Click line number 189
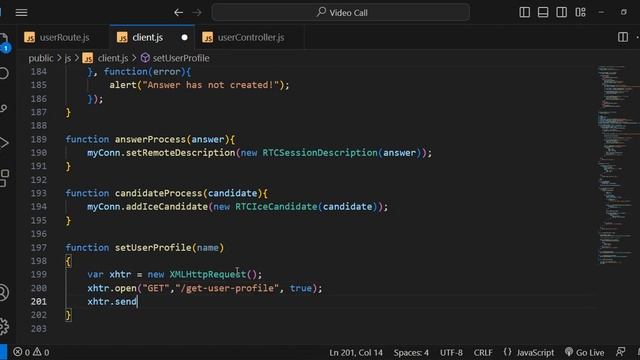Viewport: 640px width, 360px height. tap(39, 139)
